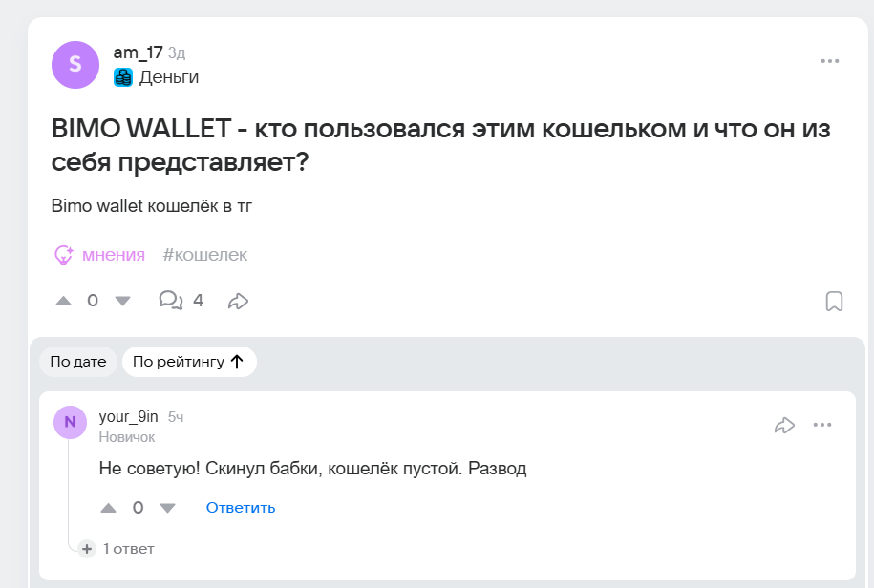The height and width of the screenshot is (588, 874).
Task: Downvote the BIMO WALLET question
Action: [122, 301]
